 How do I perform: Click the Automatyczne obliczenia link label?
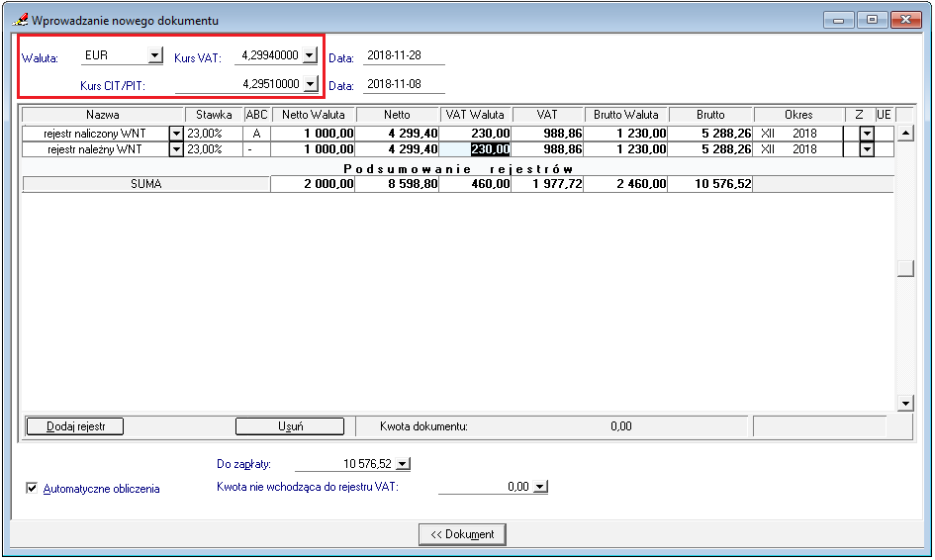point(101,489)
